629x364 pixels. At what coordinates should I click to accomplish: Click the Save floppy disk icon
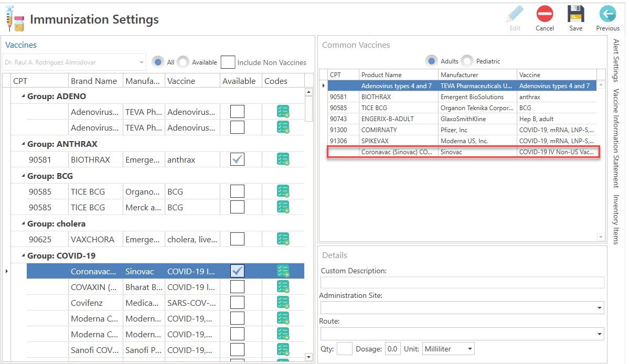pos(575,14)
